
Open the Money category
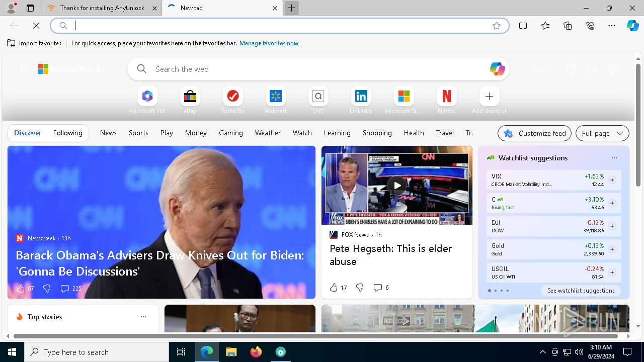click(196, 133)
